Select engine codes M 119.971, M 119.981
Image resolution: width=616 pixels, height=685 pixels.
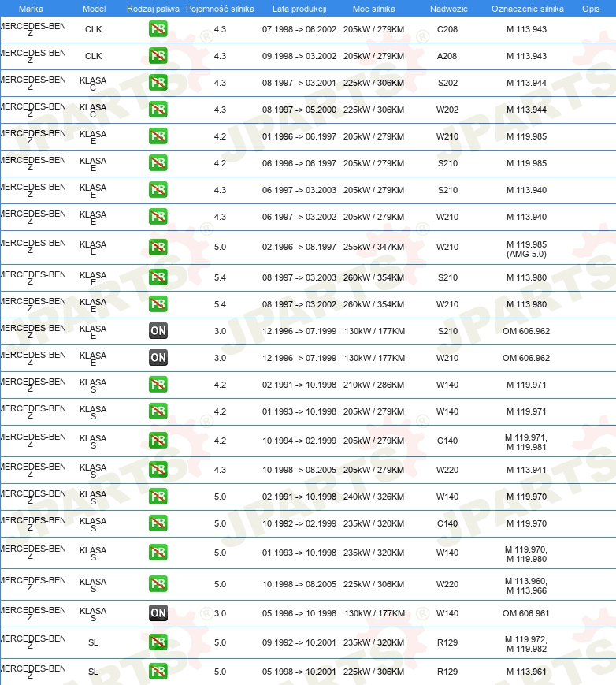click(x=526, y=442)
